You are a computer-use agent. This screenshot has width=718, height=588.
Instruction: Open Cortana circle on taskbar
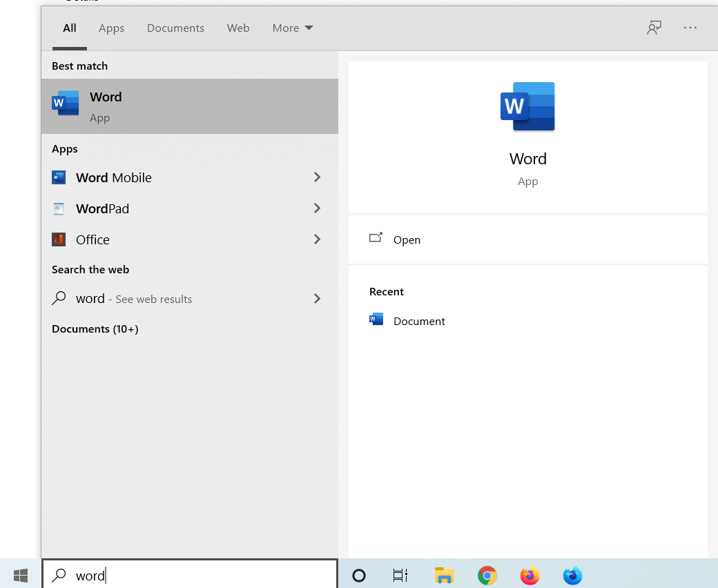[359, 575]
